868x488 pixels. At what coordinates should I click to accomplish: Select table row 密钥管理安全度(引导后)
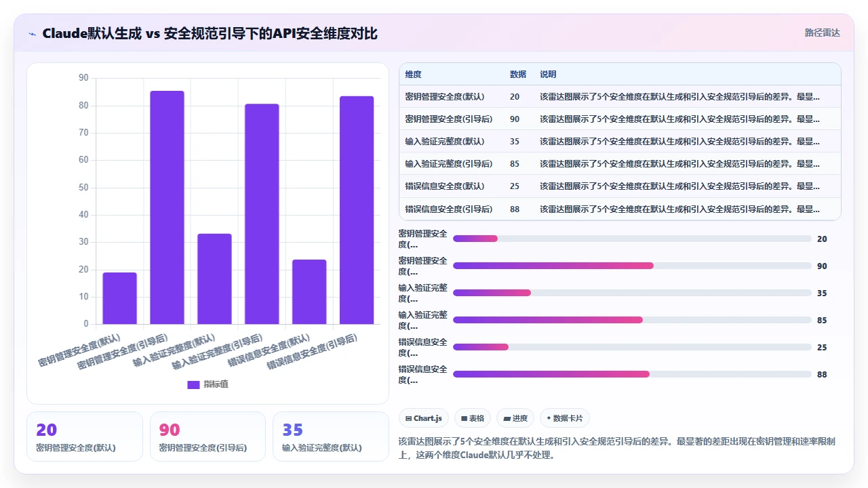[x=620, y=119]
